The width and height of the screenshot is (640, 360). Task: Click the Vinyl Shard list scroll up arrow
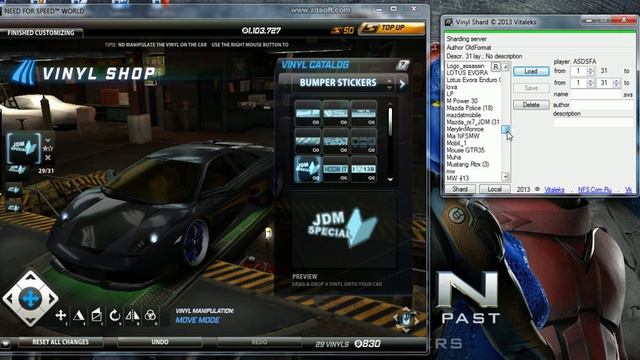505,67
